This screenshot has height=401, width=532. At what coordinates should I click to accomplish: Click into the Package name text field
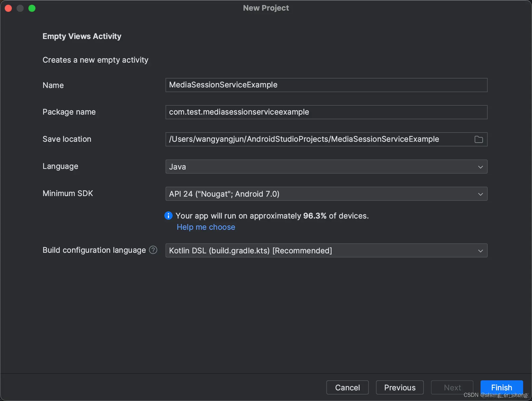click(x=326, y=112)
